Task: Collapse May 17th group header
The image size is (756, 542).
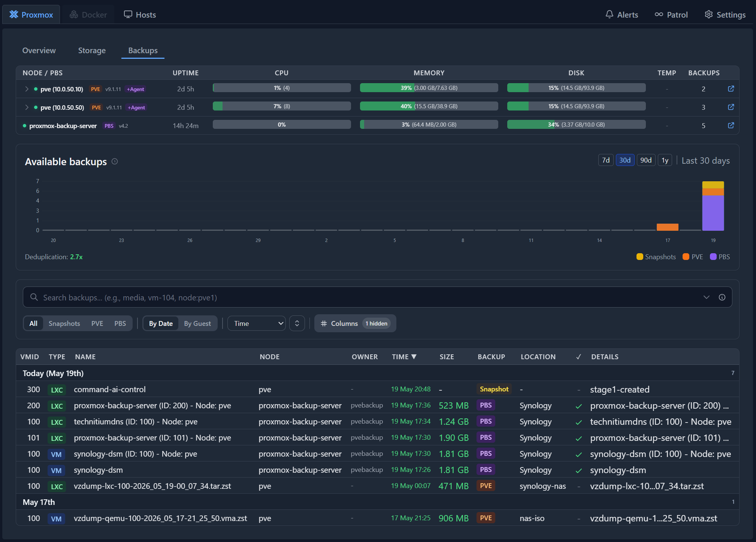Action: pos(377,502)
